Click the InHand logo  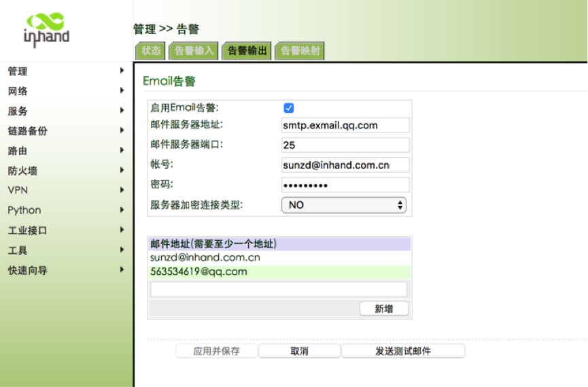47,29
